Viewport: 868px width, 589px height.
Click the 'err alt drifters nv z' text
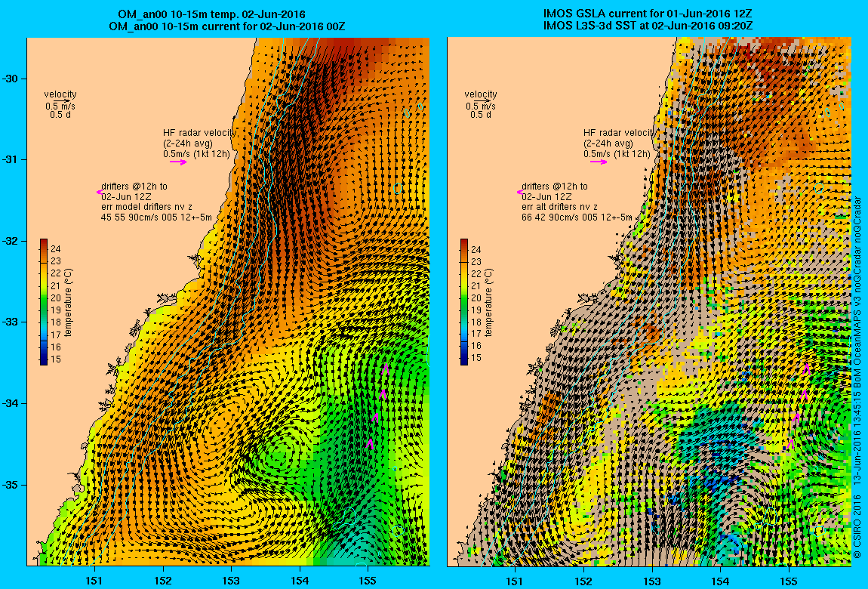coord(559,207)
